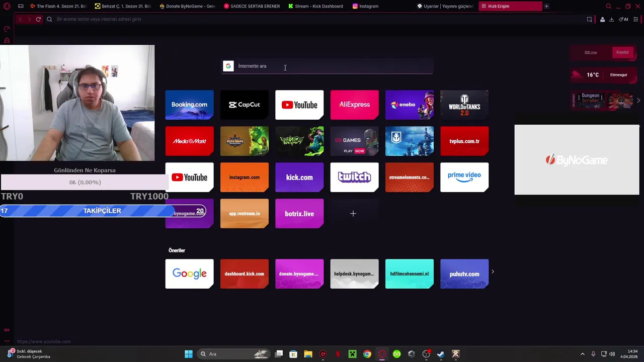Show next GX Games card
Viewport: 644px width, 362px height.
coord(638,101)
